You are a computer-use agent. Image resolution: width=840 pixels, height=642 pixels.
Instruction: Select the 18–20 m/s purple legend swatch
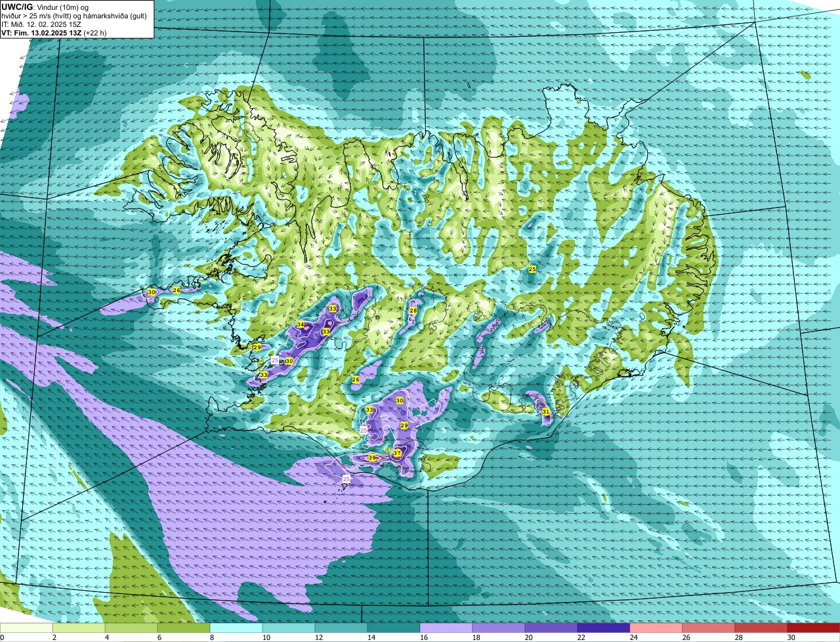(499, 628)
